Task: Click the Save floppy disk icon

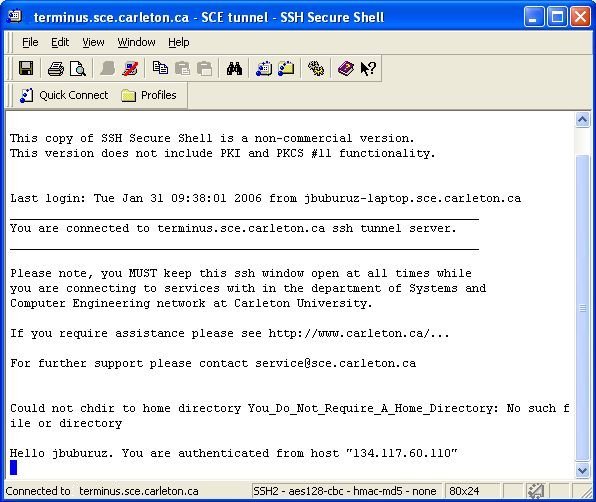Action: tap(26, 69)
